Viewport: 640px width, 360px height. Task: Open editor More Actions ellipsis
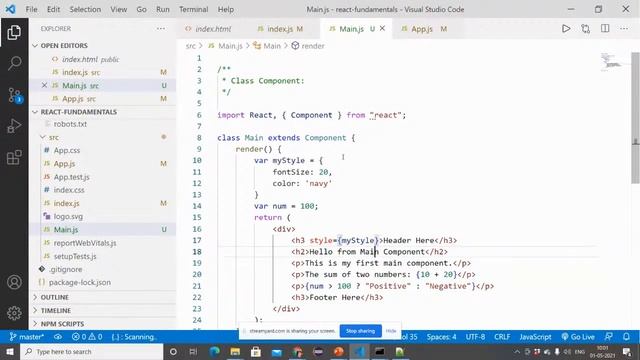[624, 29]
